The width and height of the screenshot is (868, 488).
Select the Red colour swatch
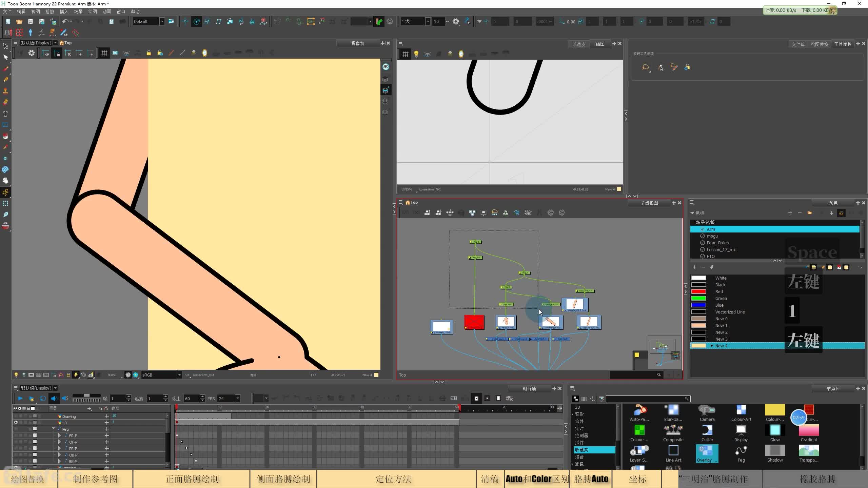699,292
